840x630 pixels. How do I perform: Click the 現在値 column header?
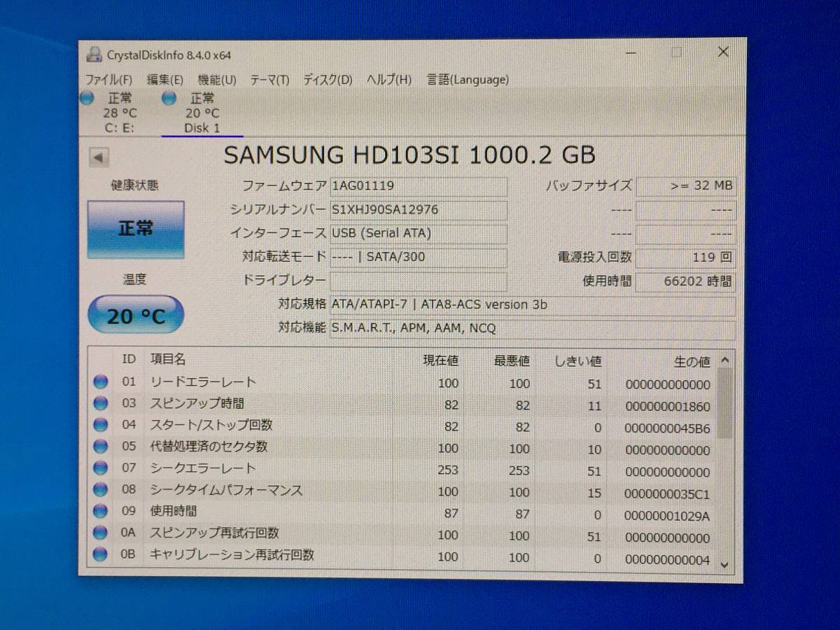(441, 360)
